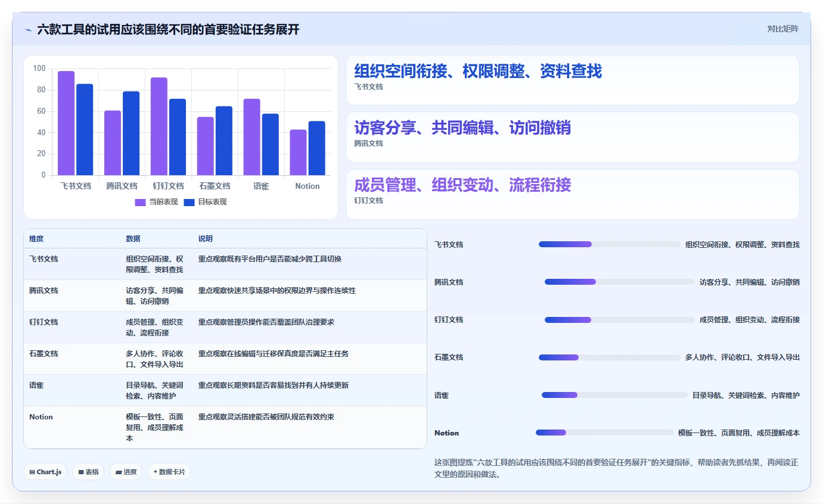Click the purple 当前表现 bar for 石墨文档

pyautogui.click(x=206, y=146)
